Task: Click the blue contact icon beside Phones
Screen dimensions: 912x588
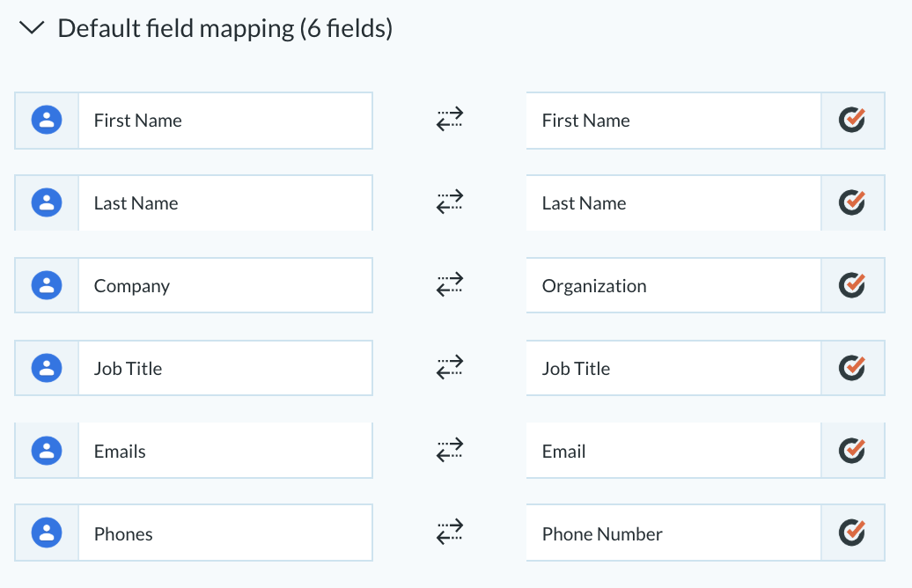Action: tap(47, 533)
